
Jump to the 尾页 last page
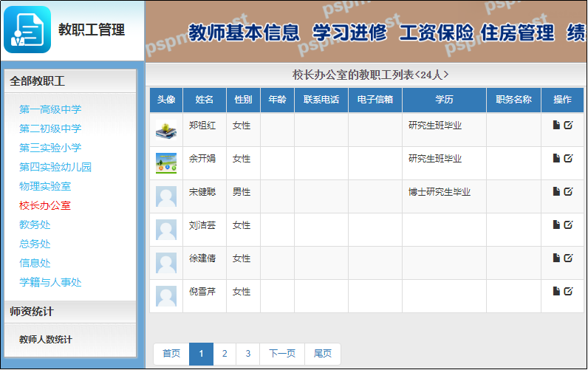323,354
